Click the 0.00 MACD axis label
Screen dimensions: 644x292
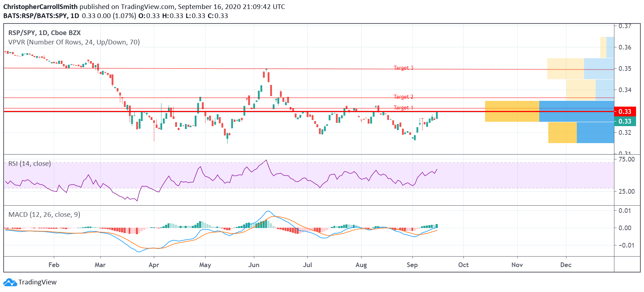[x=625, y=228]
